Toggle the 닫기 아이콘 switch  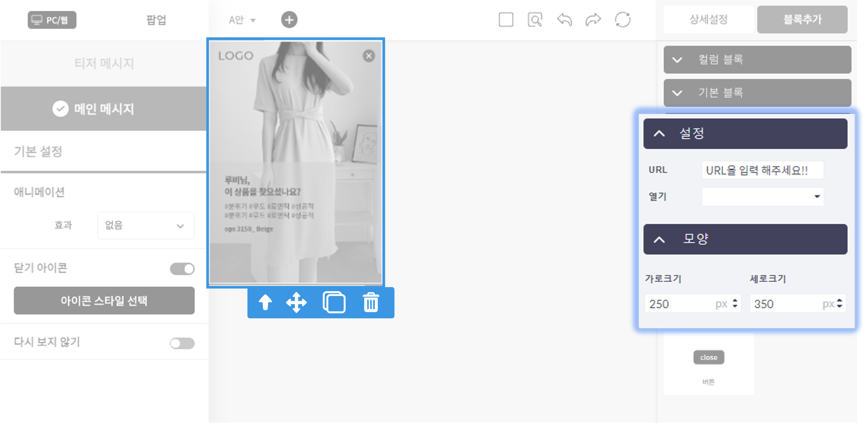tap(182, 269)
